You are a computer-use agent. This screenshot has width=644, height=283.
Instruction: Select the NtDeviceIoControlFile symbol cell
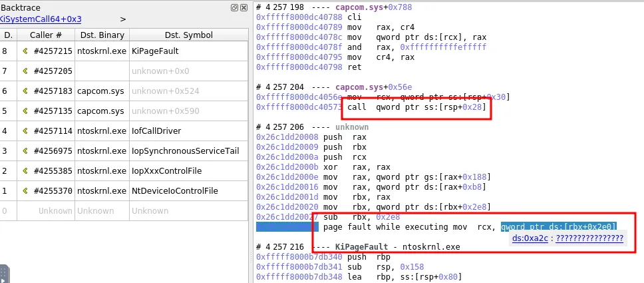click(x=188, y=191)
